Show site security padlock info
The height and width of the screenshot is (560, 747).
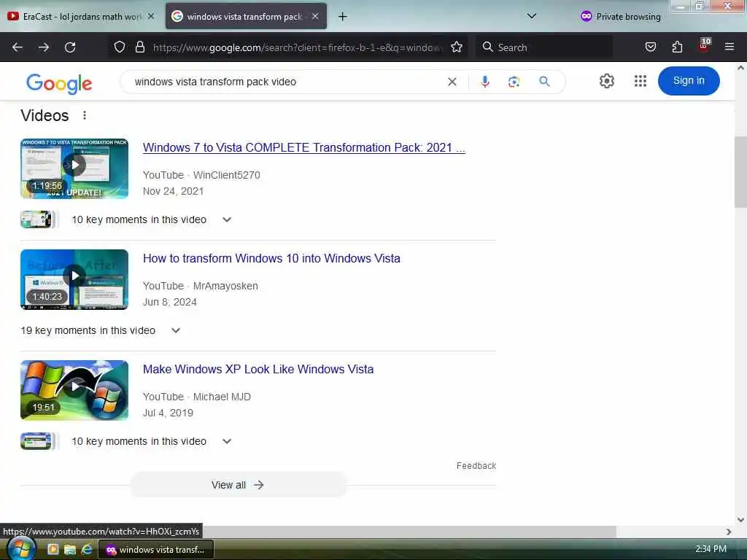click(139, 47)
